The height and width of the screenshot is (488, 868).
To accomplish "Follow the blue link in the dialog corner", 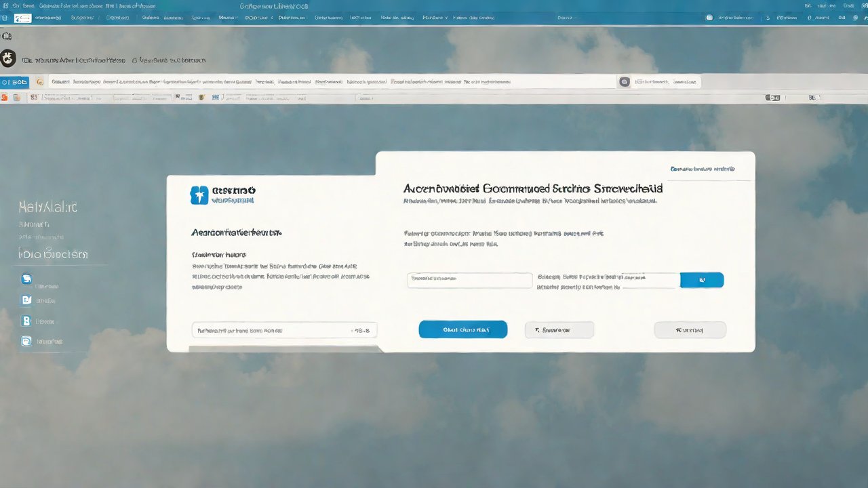I will pos(702,169).
